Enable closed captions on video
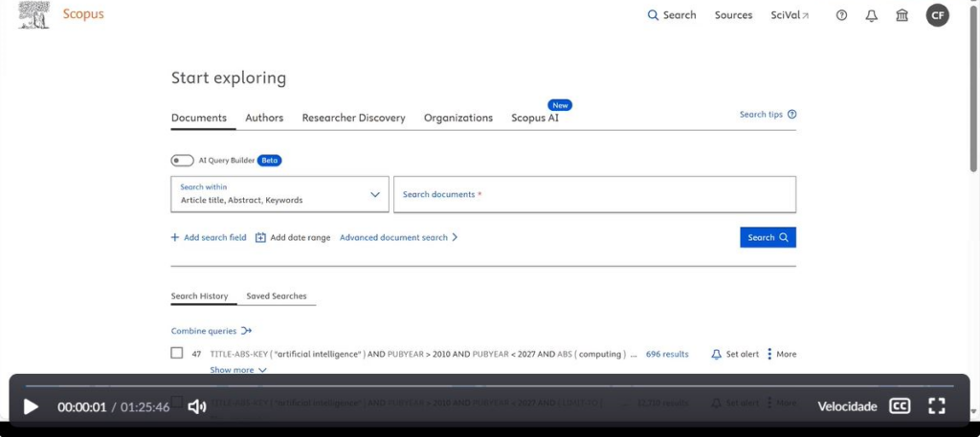Screen dimensions: 980x437 coord(899,406)
